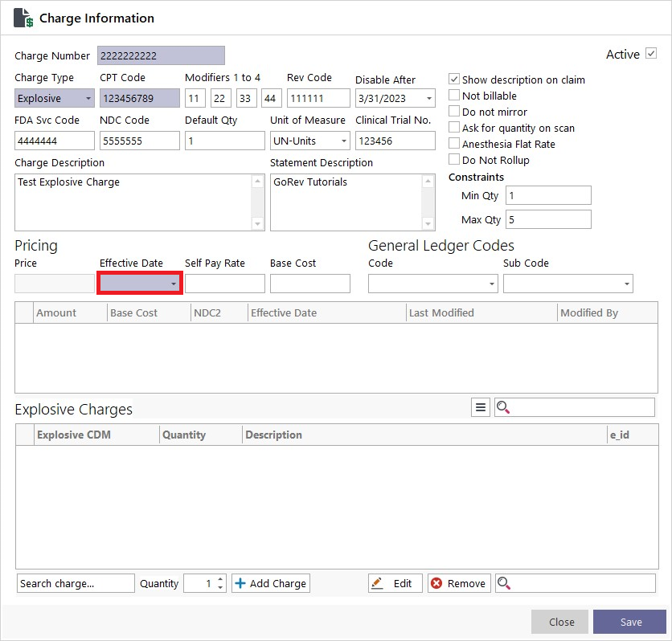This screenshot has height=641, width=672.
Task: Decrease Quantity with the down stepper arrow
Action: click(x=220, y=587)
